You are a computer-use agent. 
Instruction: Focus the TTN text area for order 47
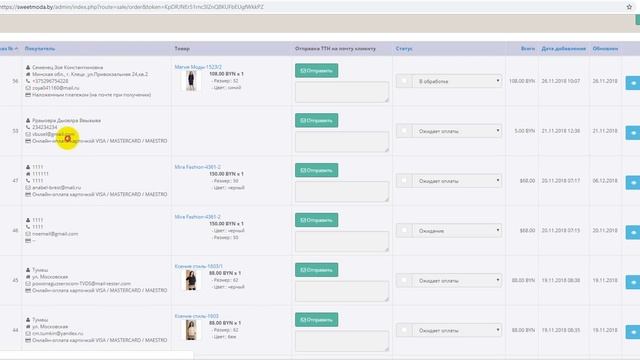click(x=342, y=191)
